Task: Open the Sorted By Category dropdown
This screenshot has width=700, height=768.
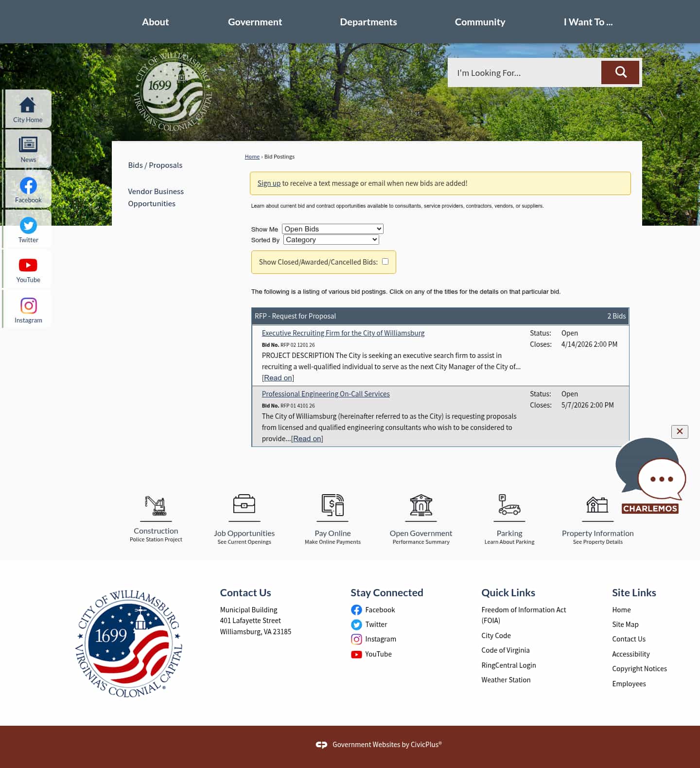Action: click(331, 239)
